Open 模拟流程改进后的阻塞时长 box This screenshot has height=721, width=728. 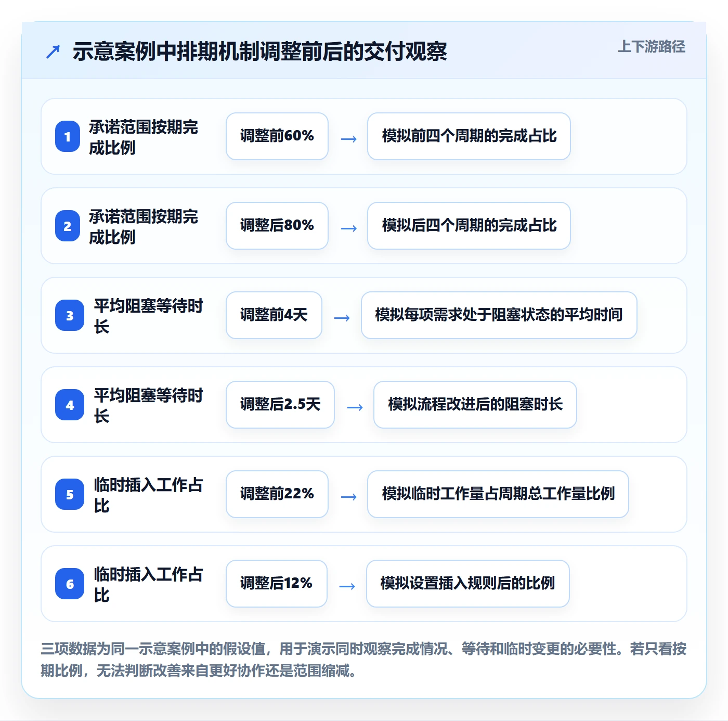475,405
